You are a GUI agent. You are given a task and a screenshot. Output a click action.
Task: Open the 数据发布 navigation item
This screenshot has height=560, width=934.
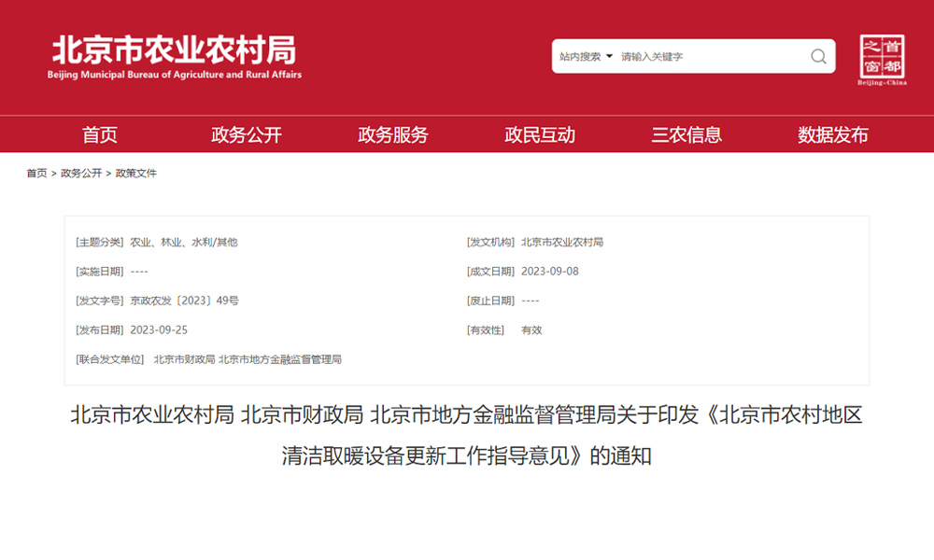point(833,134)
